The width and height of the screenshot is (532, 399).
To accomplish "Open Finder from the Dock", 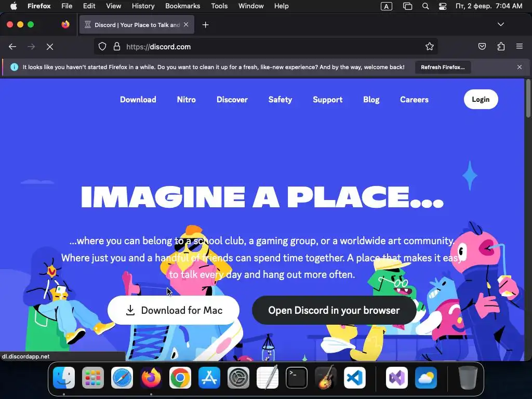I will click(x=64, y=378).
